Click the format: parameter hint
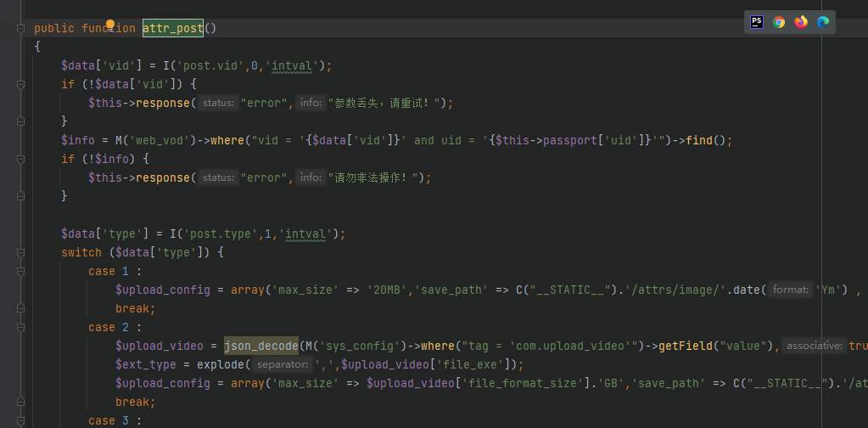Image resolution: width=868 pixels, height=428 pixels. coord(791,290)
